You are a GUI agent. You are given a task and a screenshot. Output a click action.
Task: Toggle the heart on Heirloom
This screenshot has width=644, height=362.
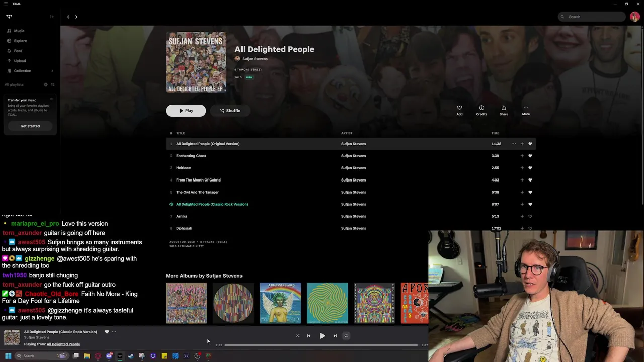(x=530, y=168)
